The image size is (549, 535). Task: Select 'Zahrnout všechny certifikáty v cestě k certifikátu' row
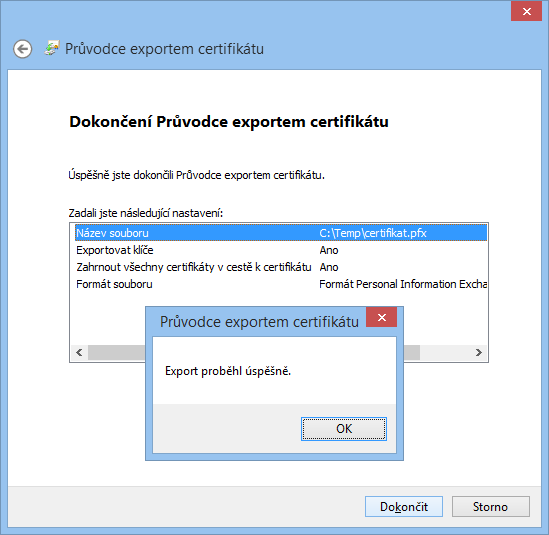(281, 267)
